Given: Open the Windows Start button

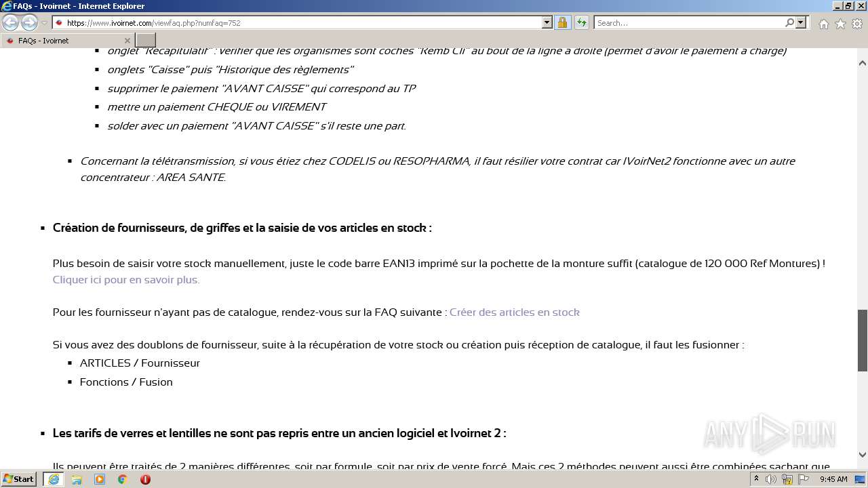Looking at the screenshot, I should [19, 479].
